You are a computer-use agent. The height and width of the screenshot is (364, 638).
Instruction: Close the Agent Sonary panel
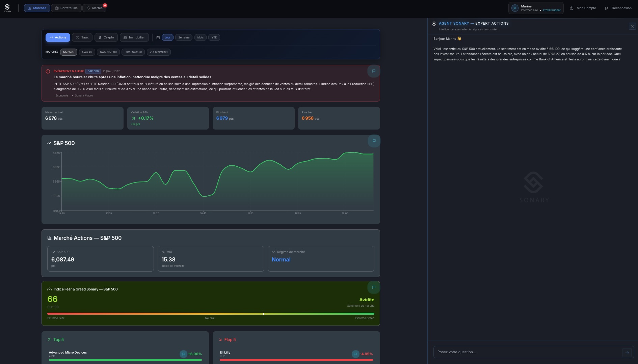632,26
